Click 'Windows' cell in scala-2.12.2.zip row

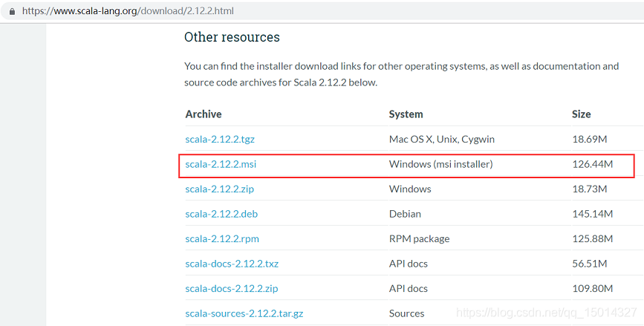(410, 189)
